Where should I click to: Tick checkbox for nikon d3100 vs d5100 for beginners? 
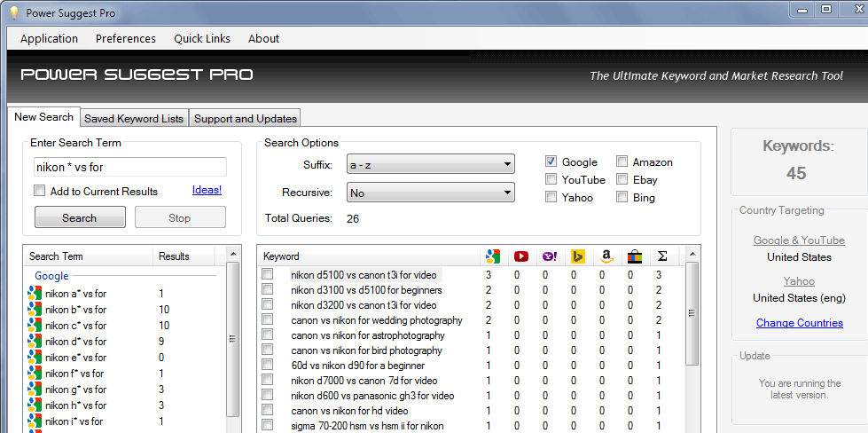coord(268,289)
